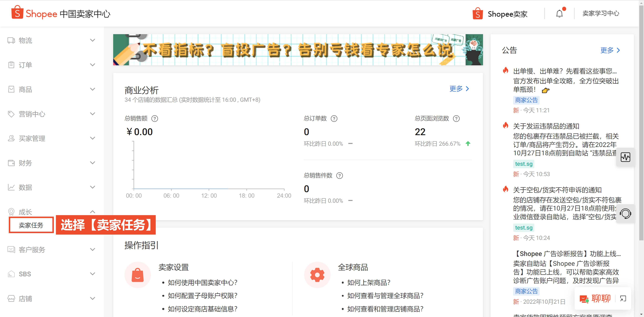Expand the 营销中心 menu chevron
Screen dimensions: 644x317
coord(93,114)
